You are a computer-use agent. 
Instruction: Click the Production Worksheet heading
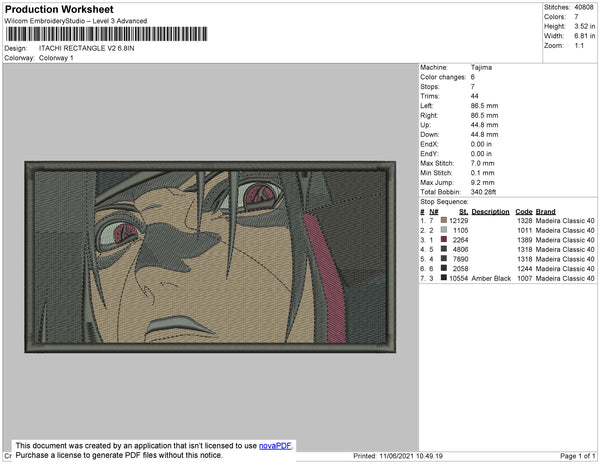tap(59, 10)
